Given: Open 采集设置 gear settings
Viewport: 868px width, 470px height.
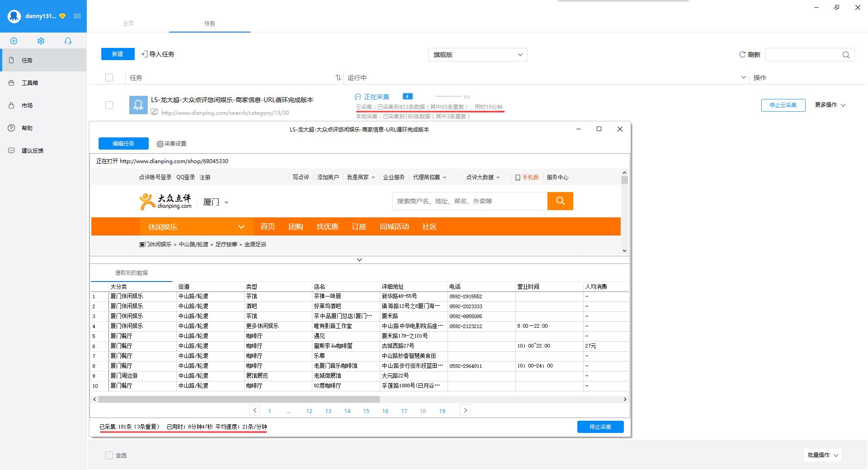Looking at the screenshot, I should tap(171, 144).
